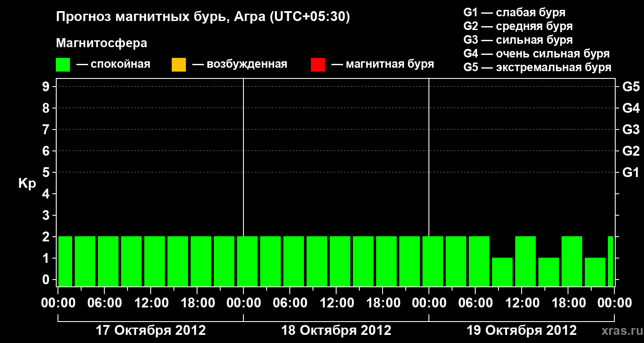
Task: Click the '00:00' label at the 17/18 Октября boundary
Action: click(243, 303)
